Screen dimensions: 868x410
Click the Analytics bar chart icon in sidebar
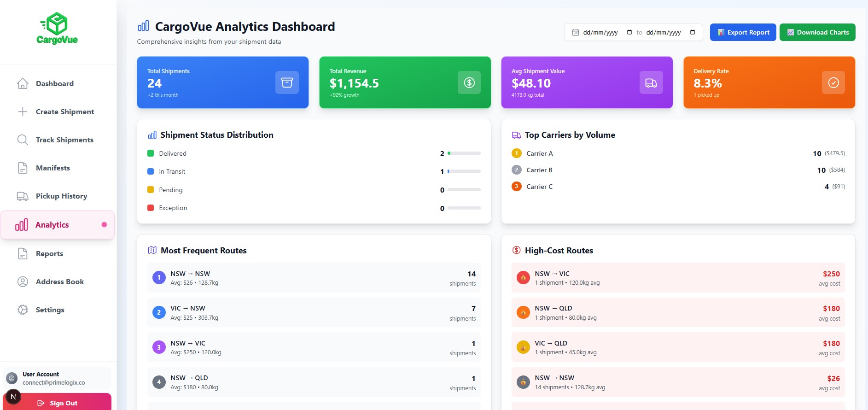click(22, 225)
